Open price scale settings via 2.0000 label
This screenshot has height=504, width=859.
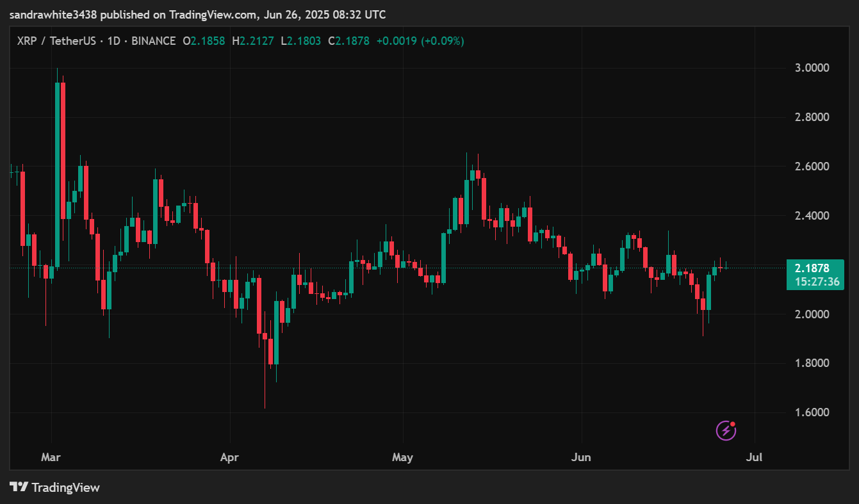[810, 313]
